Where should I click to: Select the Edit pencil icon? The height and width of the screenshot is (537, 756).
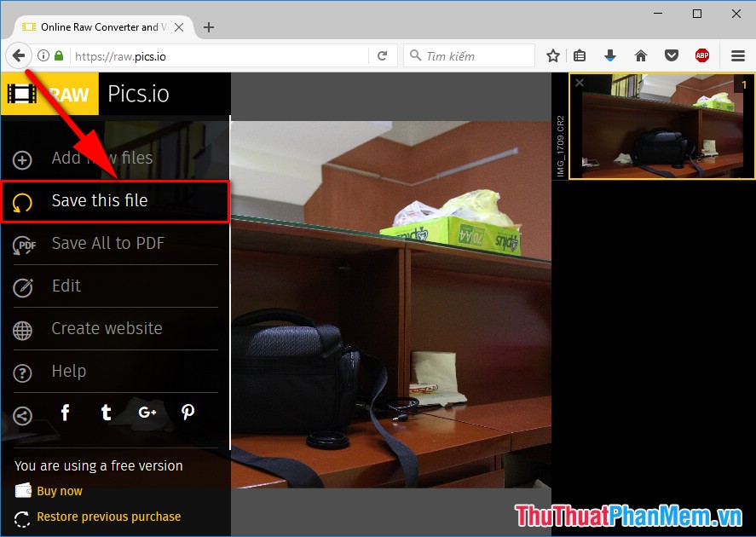[x=23, y=286]
